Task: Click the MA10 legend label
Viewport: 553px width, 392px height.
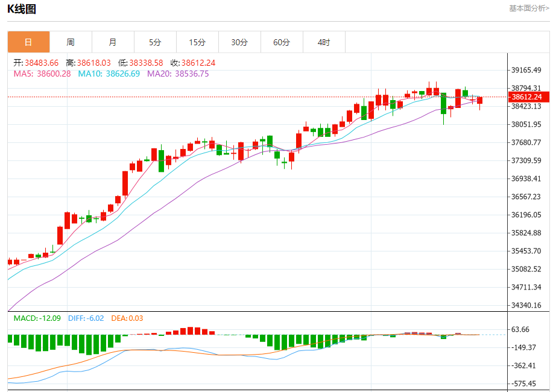Action: [x=109, y=74]
